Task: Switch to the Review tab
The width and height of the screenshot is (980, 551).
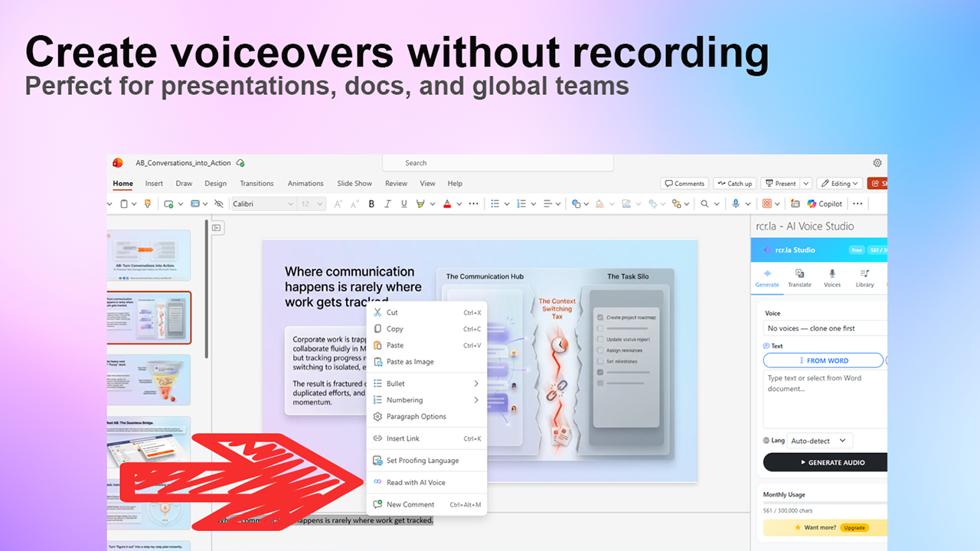Action: pos(396,184)
